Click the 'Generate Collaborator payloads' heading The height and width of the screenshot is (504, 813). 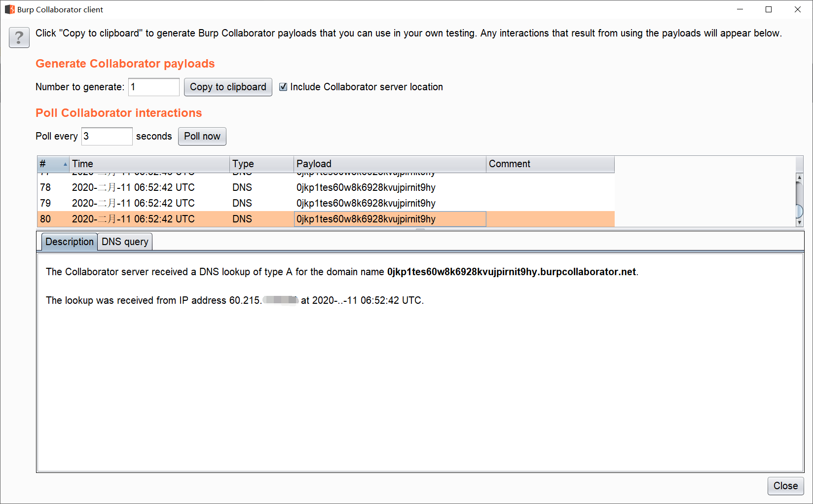point(125,64)
